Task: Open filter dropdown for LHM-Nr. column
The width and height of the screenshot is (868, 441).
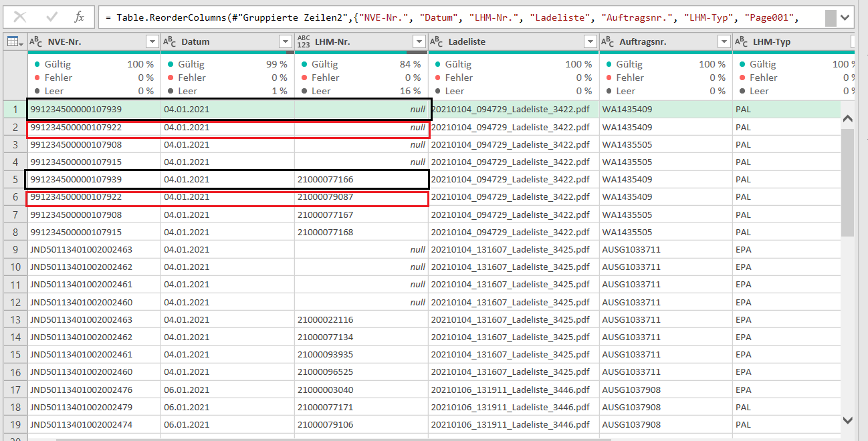Action: click(x=419, y=42)
